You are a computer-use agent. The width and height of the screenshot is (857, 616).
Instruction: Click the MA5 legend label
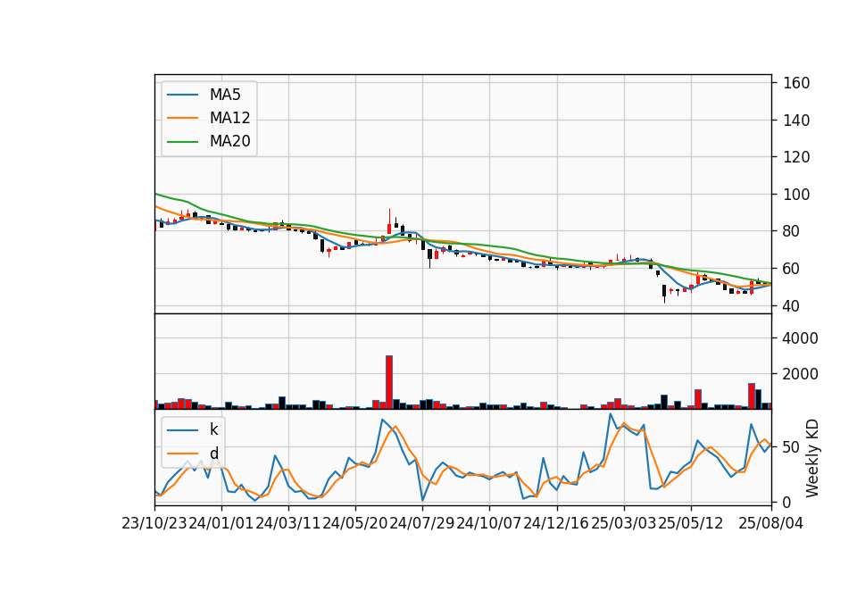point(225,95)
